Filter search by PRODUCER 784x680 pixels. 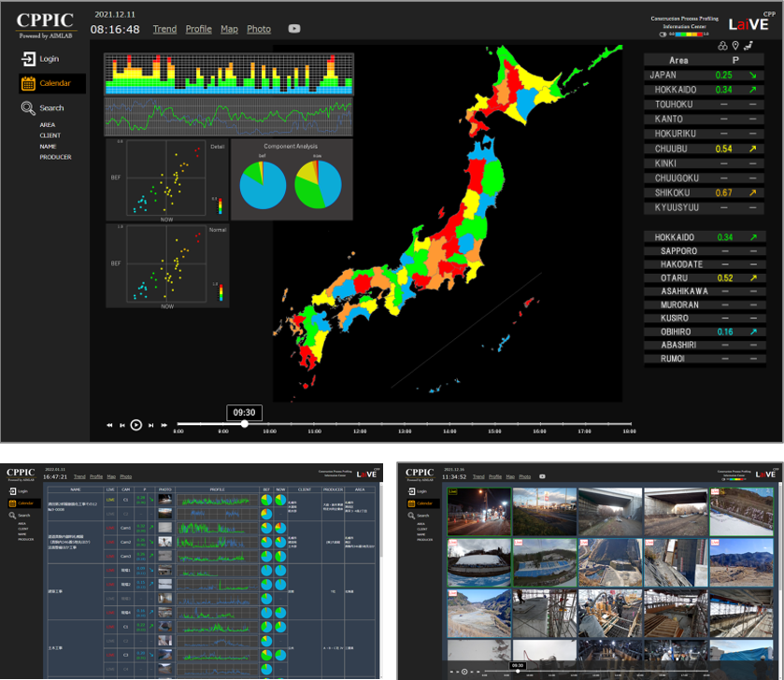pos(55,157)
